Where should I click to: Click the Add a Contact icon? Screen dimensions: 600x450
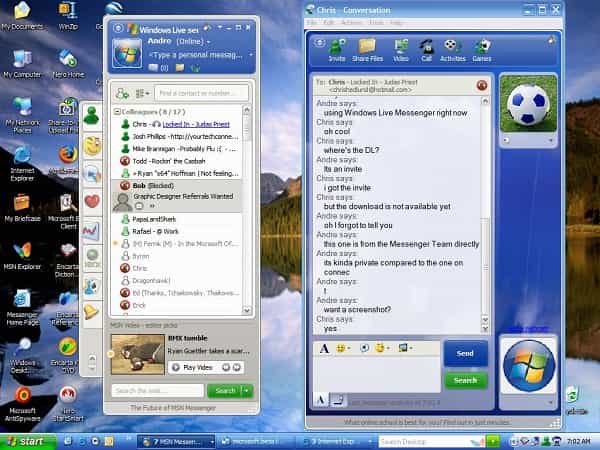tap(122, 92)
